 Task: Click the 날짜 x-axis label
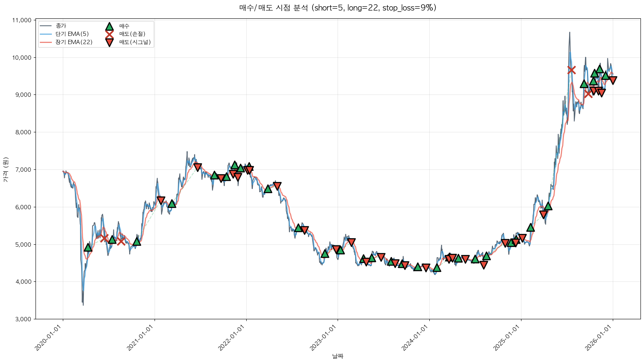[338, 356]
